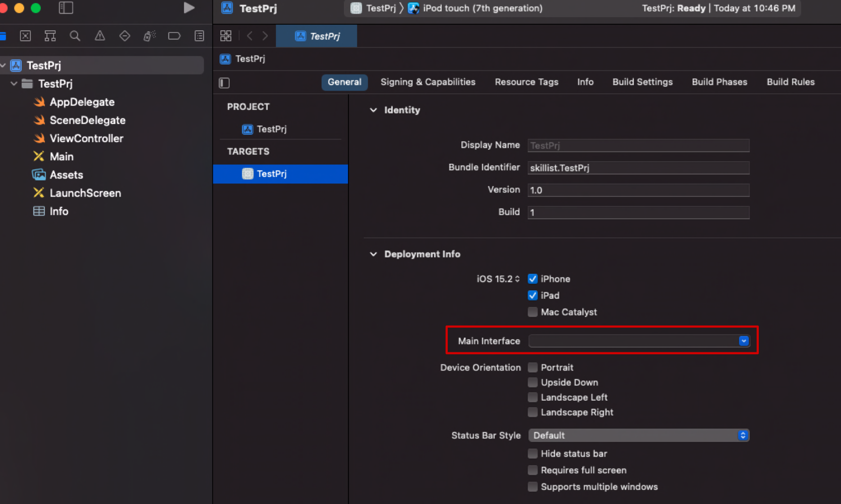This screenshot has height=504, width=841.
Task: Go back with the editor history arrow
Action: tap(250, 36)
